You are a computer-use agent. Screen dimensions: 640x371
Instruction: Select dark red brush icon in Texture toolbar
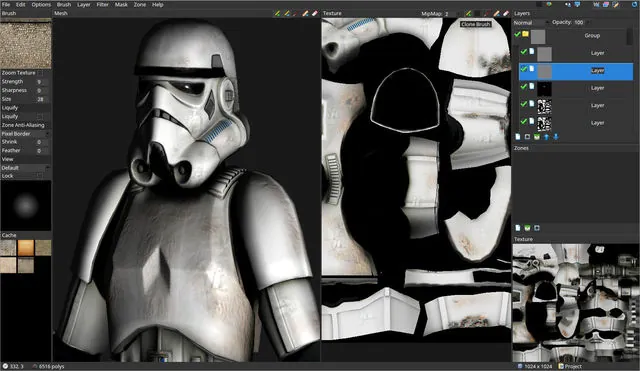coord(487,13)
